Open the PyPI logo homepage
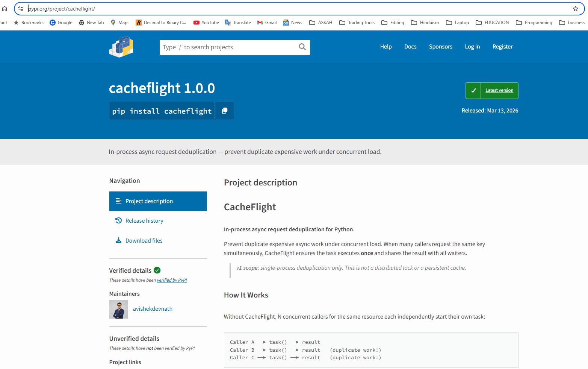 click(x=121, y=47)
